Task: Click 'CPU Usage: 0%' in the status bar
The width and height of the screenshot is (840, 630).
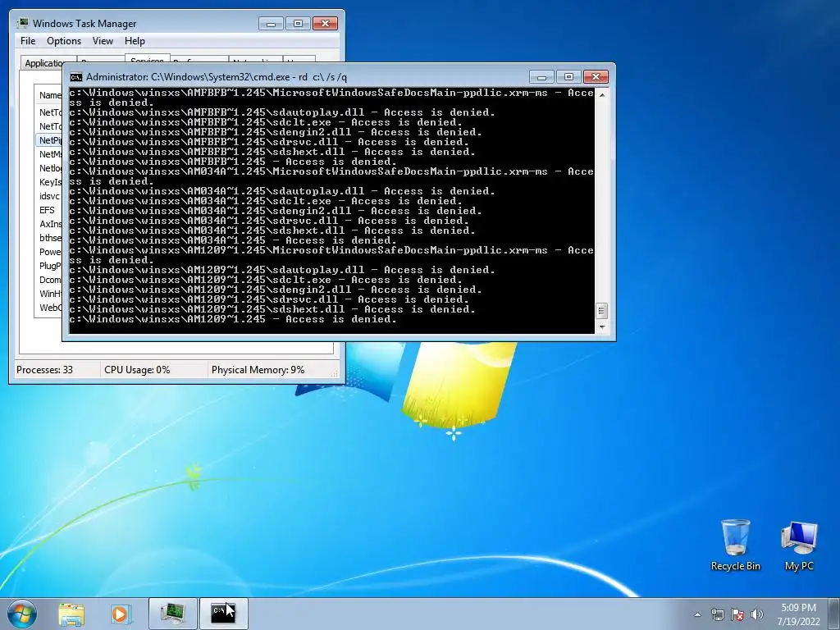Action: pyautogui.click(x=137, y=370)
